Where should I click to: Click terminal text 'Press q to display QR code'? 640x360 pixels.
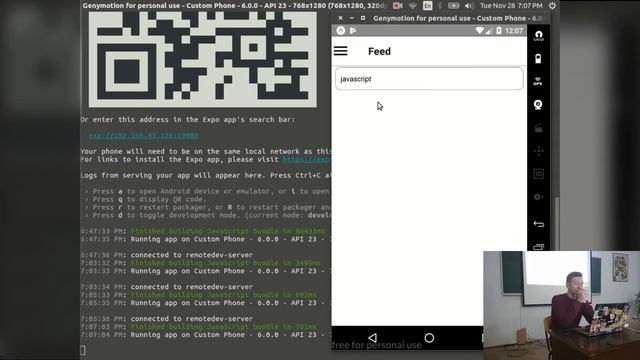point(149,199)
